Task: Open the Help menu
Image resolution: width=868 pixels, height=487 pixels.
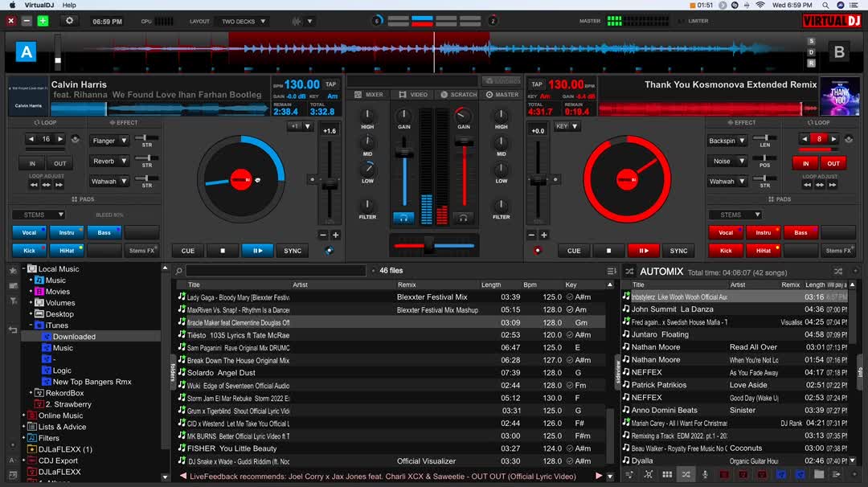Action: 69,5
